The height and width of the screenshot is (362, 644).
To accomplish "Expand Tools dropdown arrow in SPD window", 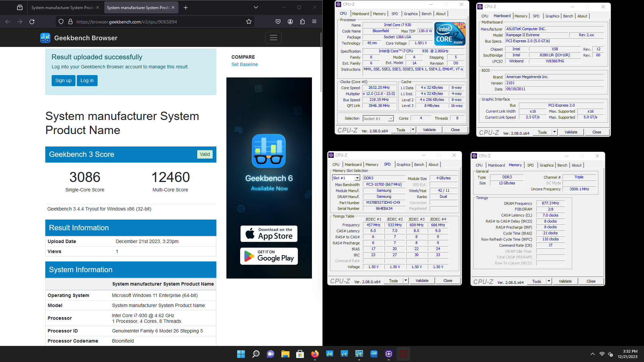I will (406, 281).
